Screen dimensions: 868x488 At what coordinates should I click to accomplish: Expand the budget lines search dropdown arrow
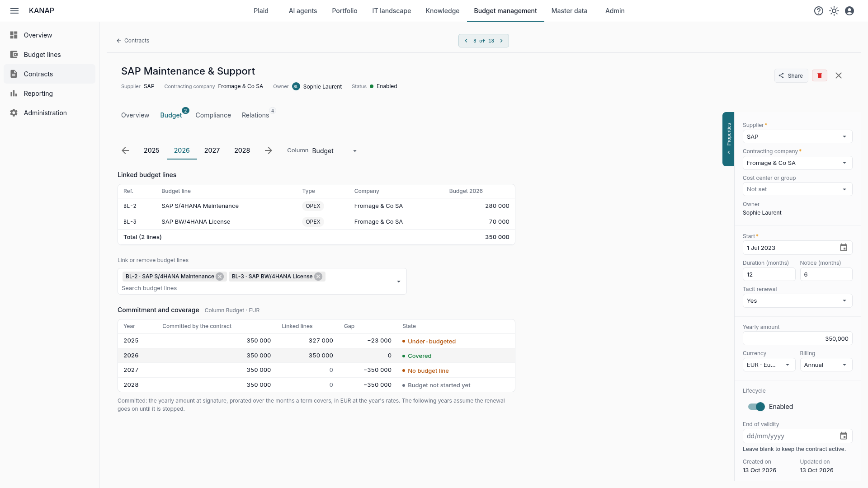click(399, 282)
